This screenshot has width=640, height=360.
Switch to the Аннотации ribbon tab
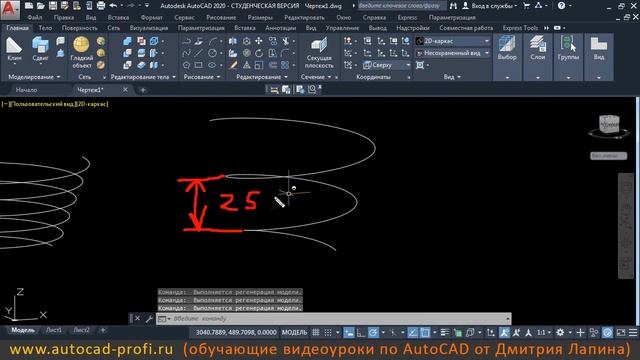coord(280,28)
